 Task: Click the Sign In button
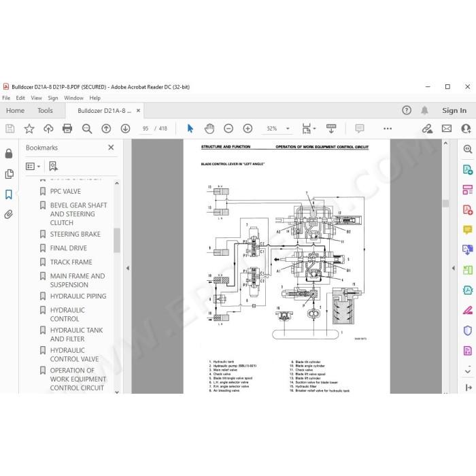click(x=454, y=110)
